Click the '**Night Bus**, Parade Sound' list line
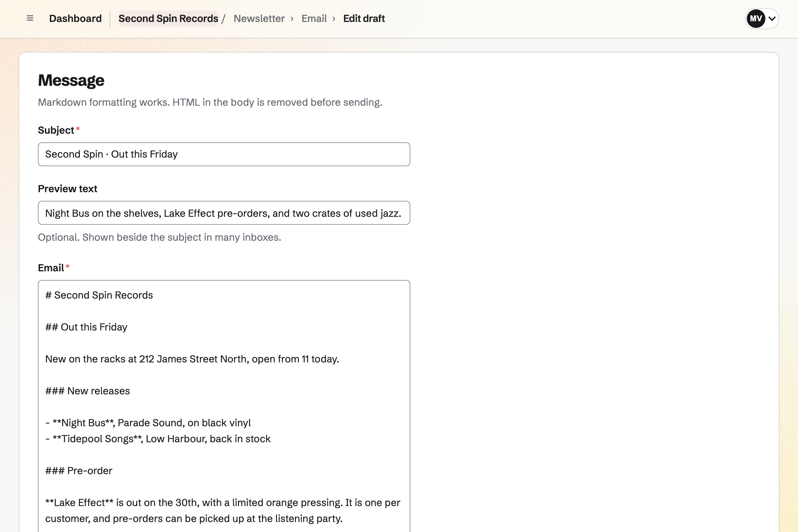The image size is (798, 532). [x=148, y=423]
